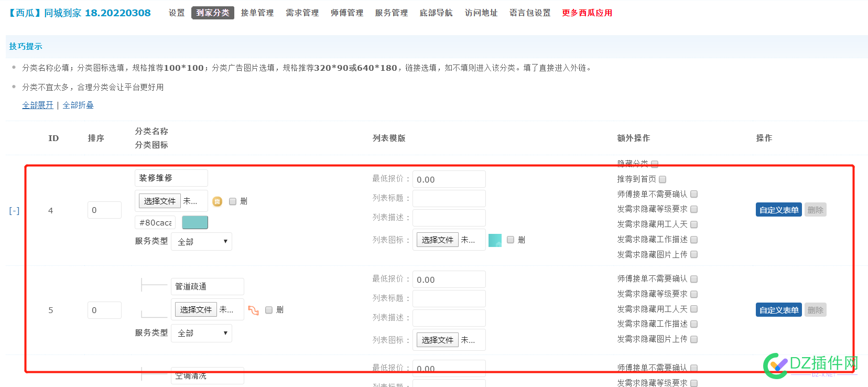Screen dimensions: 868x387
Task: Check 发需求隐藏等级要求 in the 装修维修 row
Action: (694, 209)
